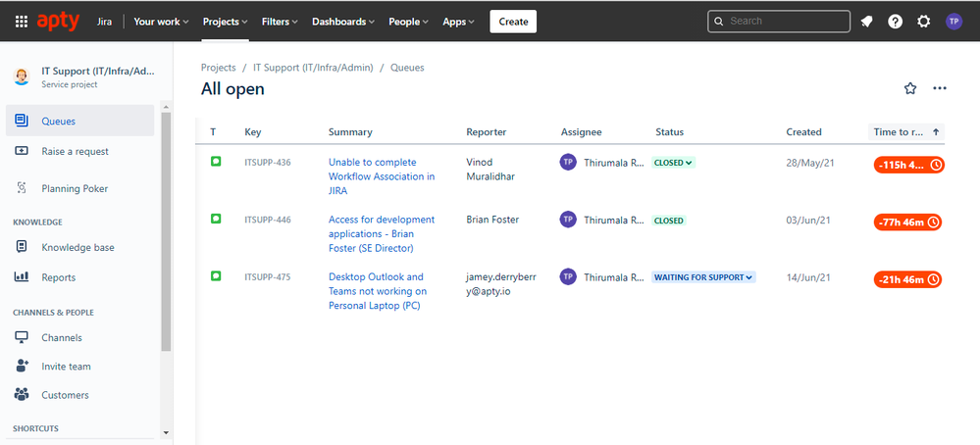Click IT Support (IT/Infra/Admin) breadcrumb

[x=313, y=68]
